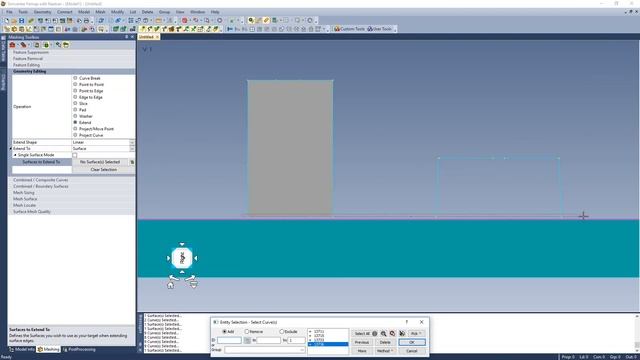
Task: Click the Select All button in dialog
Action: (x=362, y=333)
